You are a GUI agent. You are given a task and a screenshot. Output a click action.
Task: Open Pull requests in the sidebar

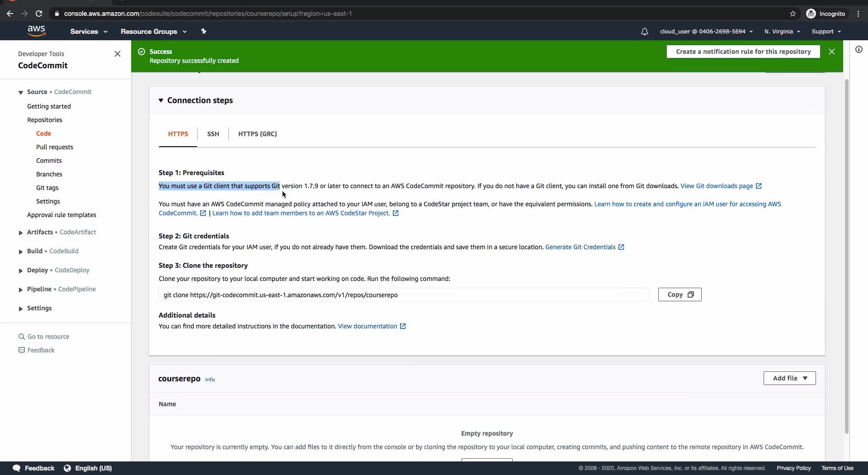55,147
